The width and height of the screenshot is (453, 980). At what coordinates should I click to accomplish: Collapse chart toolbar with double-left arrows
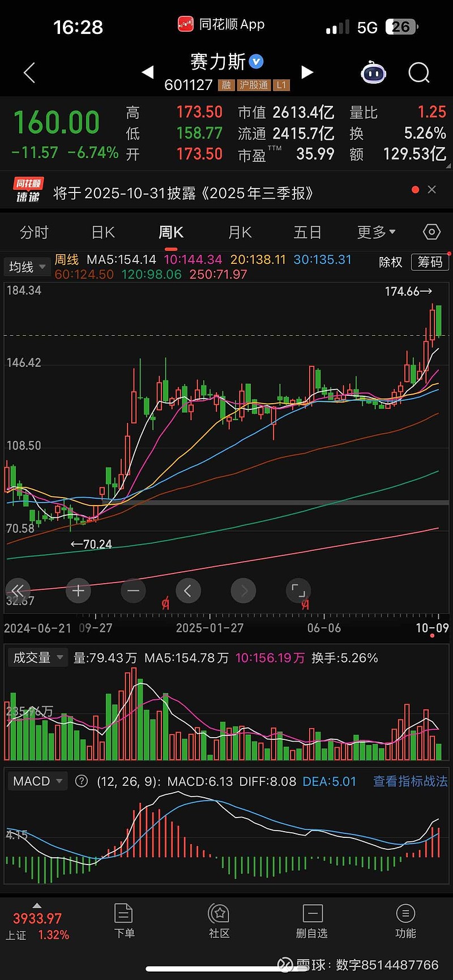(18, 590)
